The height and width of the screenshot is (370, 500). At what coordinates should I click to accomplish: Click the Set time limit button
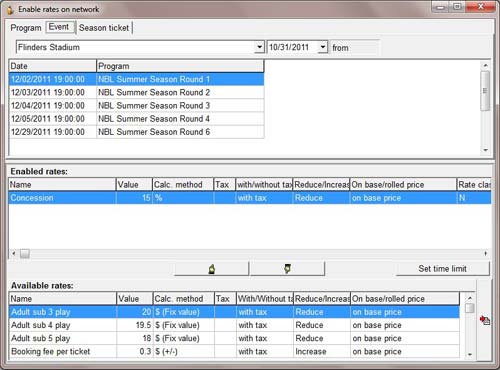(442, 269)
